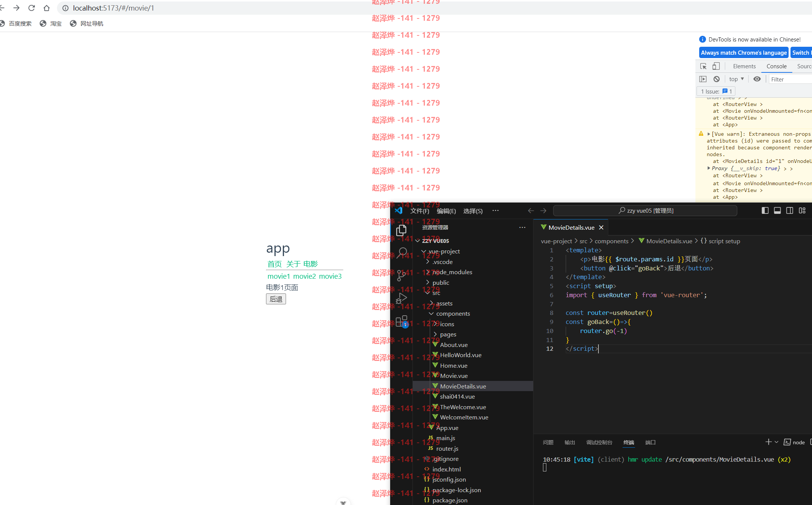812x505 pixels.
Task: Open the 1 Issue badge
Action: click(716, 91)
